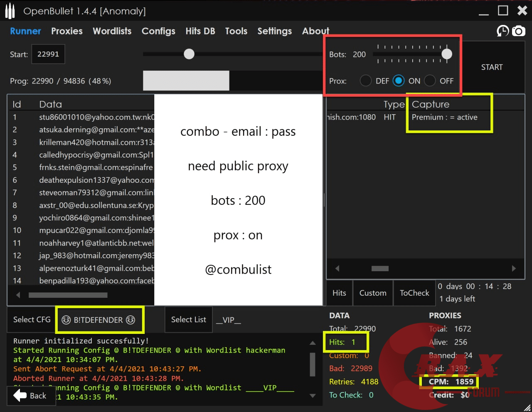Open the history clock icon
The height and width of the screenshot is (412, 532).
point(503,31)
